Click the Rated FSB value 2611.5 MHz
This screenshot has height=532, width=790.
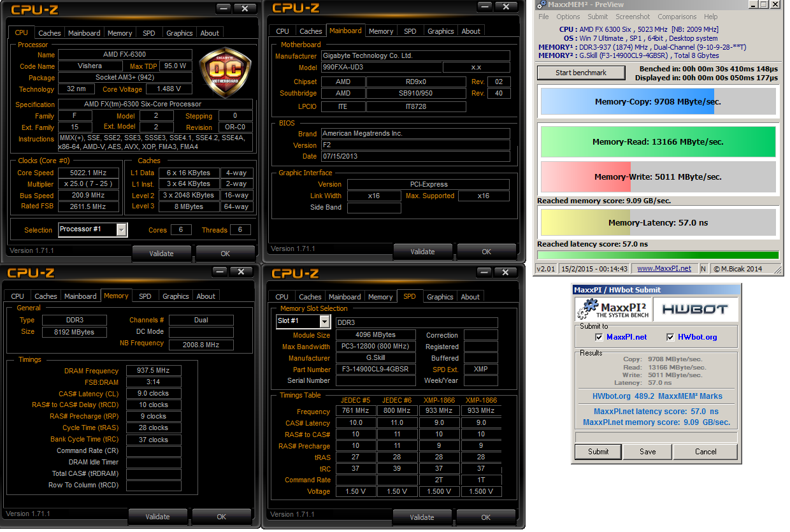tap(89, 206)
